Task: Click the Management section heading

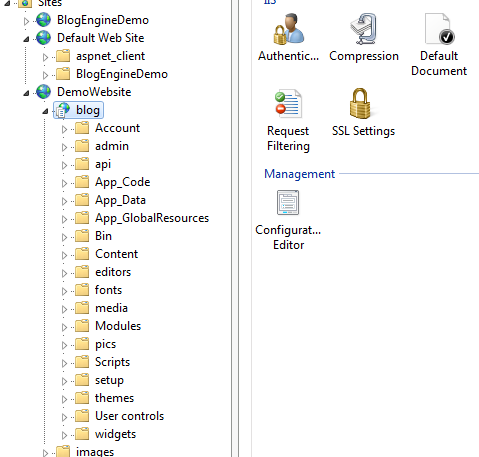Action: coord(299,174)
